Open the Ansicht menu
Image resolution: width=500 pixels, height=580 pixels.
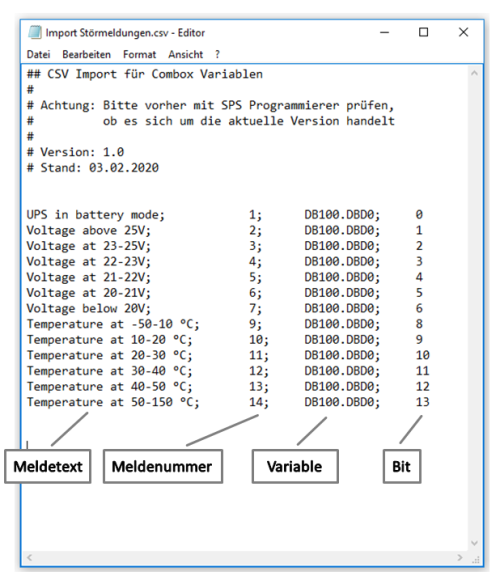pos(185,54)
